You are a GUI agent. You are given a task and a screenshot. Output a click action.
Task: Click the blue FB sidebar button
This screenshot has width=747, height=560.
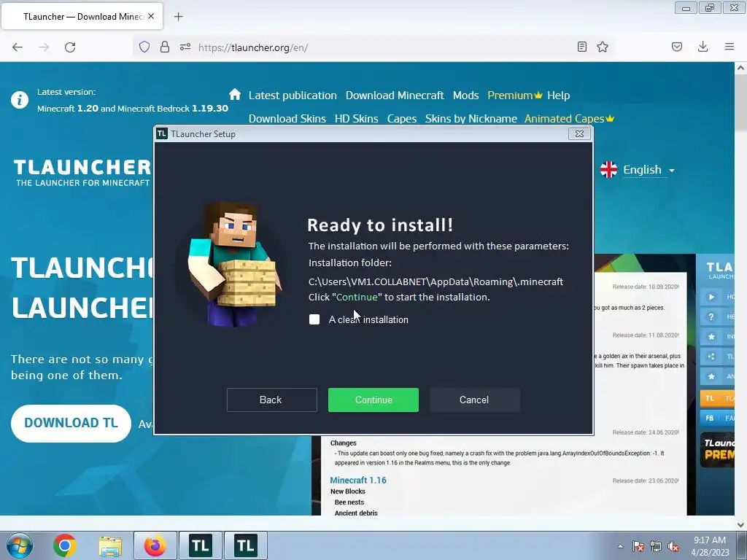pos(717,418)
